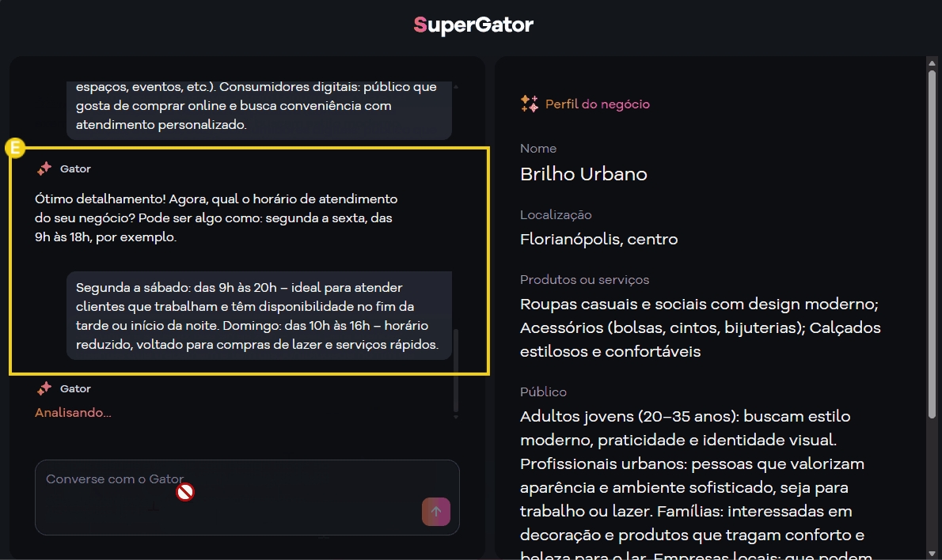The image size is (942, 560).
Task: Click the "Produtos ou serviços" field label
Action: [584, 279]
